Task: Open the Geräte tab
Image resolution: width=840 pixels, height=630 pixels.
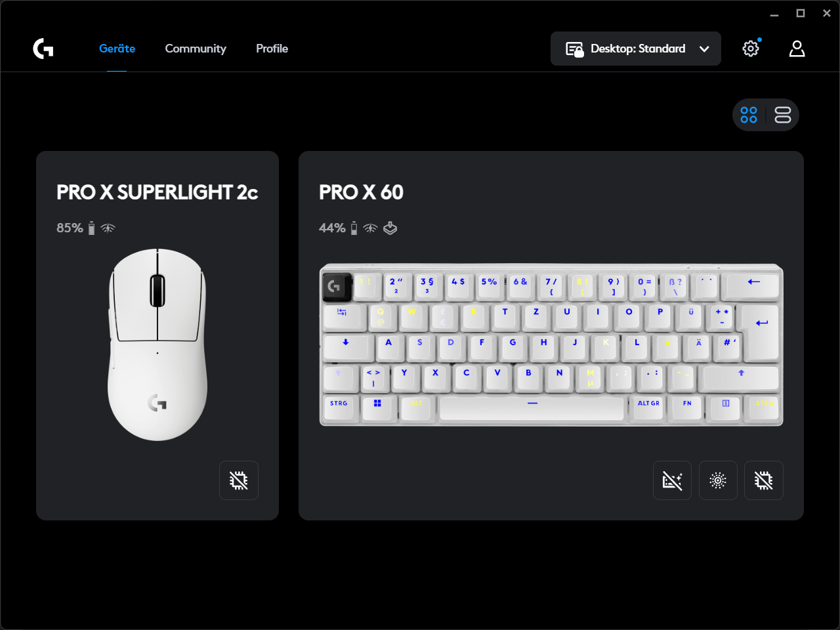Action: (117, 49)
